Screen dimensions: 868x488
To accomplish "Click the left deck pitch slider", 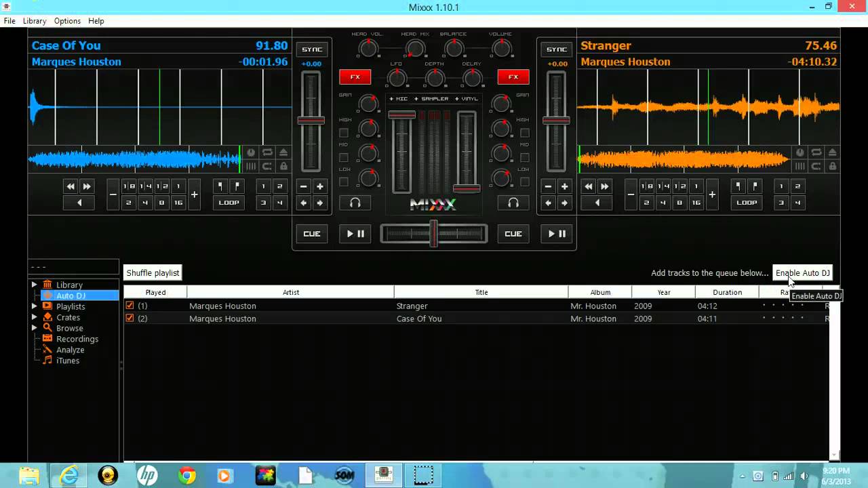I will 311,123.
